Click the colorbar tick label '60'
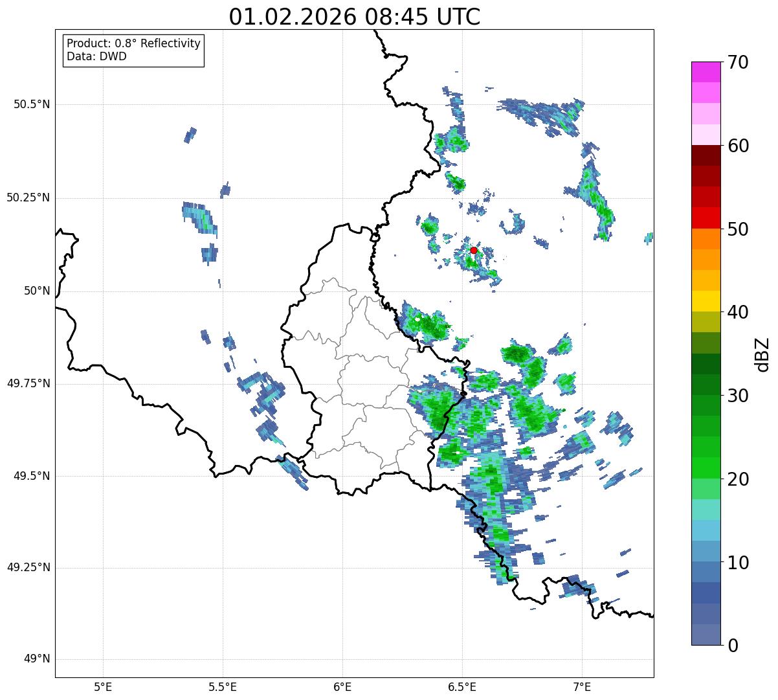The height and width of the screenshot is (700, 778). tap(738, 146)
